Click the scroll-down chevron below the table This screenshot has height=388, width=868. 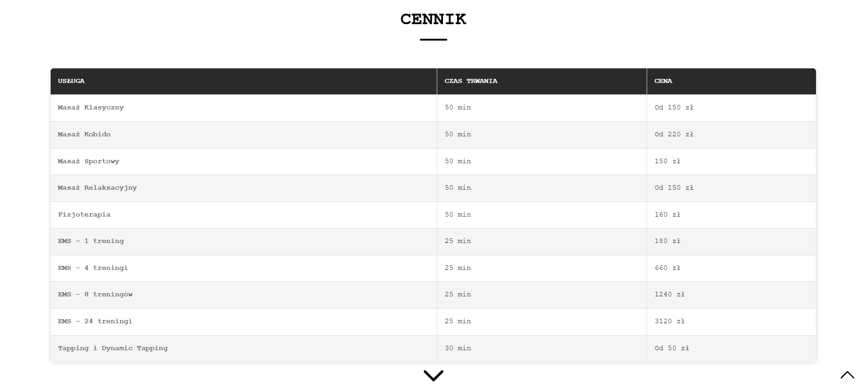pos(433,375)
